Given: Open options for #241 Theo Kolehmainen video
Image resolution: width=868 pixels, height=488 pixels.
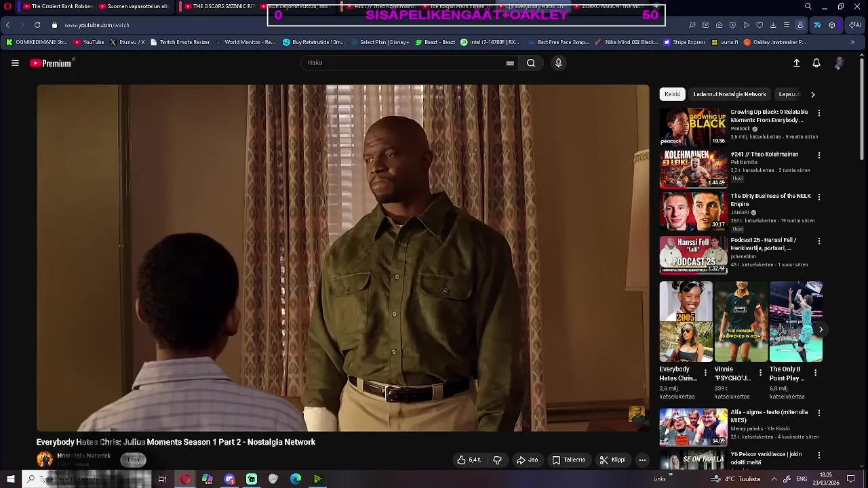Looking at the screenshot, I should (818, 155).
